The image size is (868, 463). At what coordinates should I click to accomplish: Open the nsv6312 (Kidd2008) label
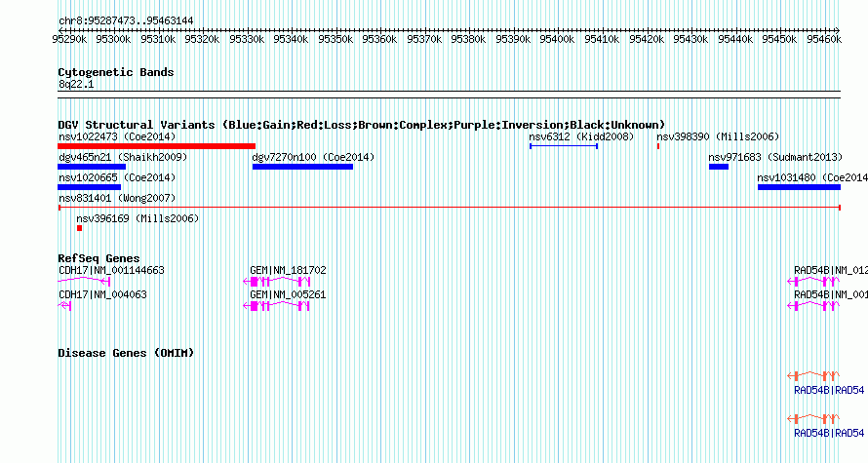pos(581,136)
